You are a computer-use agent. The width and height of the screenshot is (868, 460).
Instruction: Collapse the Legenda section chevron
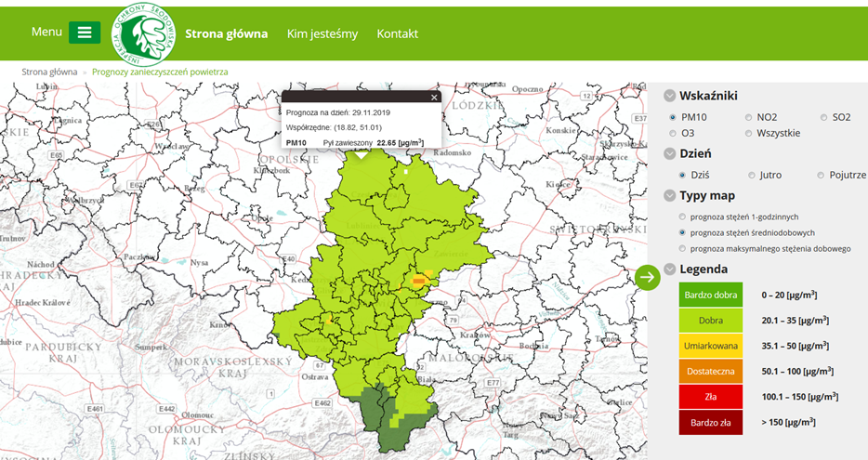(x=669, y=269)
